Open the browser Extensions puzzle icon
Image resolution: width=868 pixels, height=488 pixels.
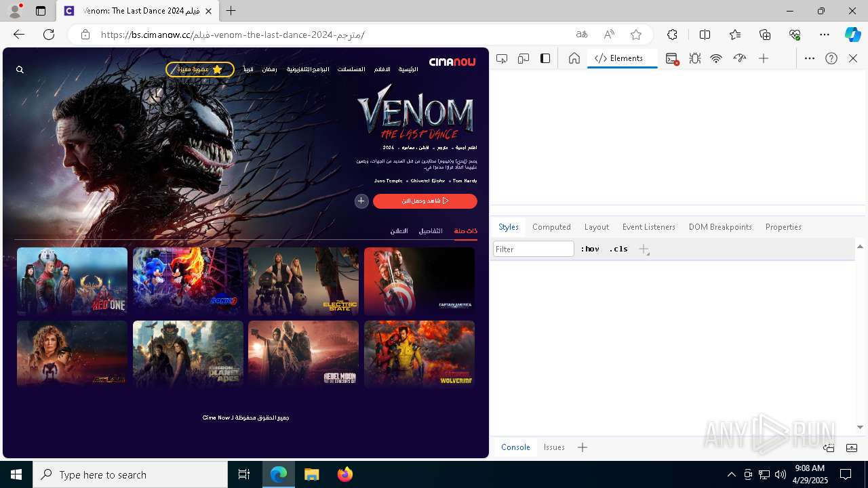[672, 35]
